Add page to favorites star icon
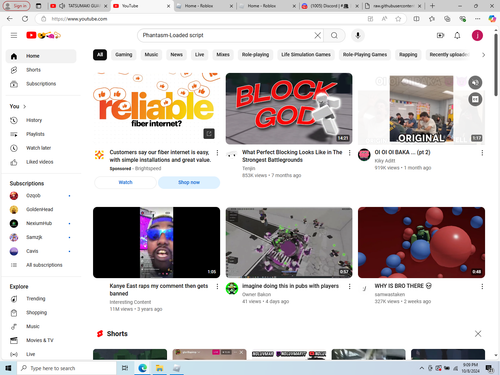 coord(398,19)
